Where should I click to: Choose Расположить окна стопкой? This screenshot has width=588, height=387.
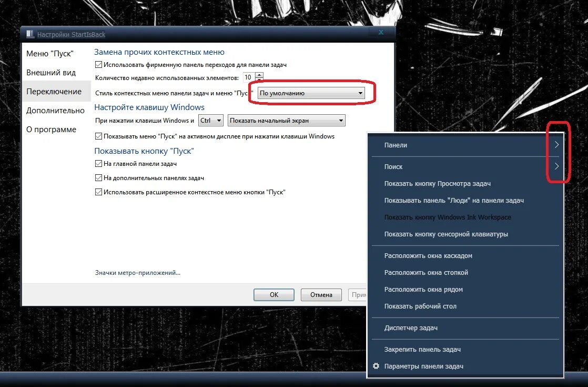(x=465, y=273)
